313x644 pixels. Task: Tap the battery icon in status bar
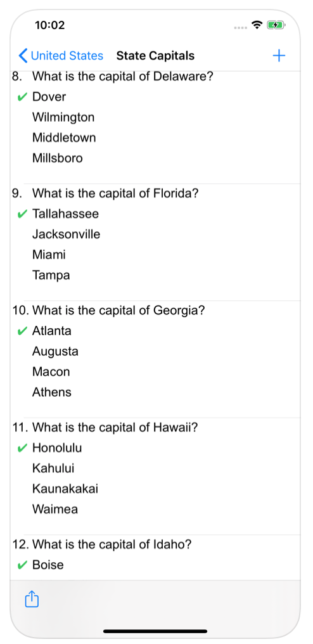click(276, 25)
